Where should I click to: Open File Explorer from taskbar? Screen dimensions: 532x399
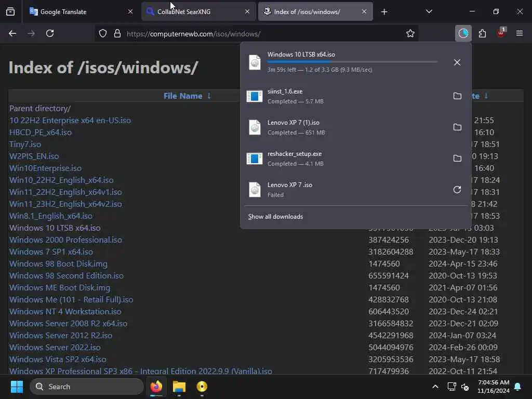pyautogui.click(x=179, y=387)
